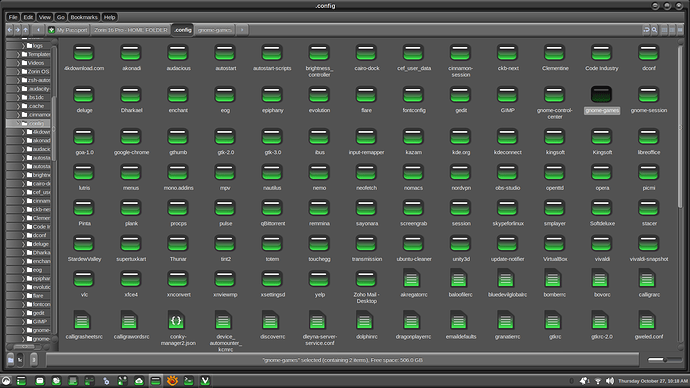Switch to compact view

(x=680, y=30)
